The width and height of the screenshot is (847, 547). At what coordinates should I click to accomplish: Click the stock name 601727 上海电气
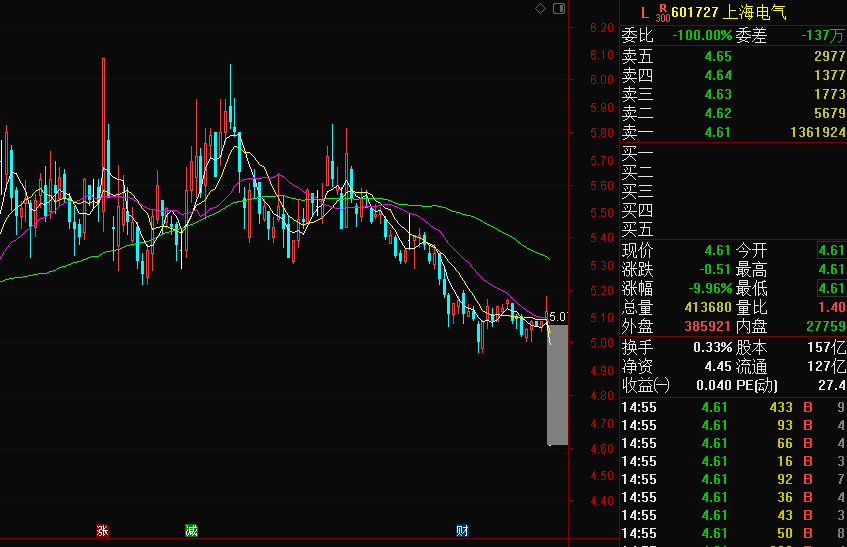click(729, 12)
